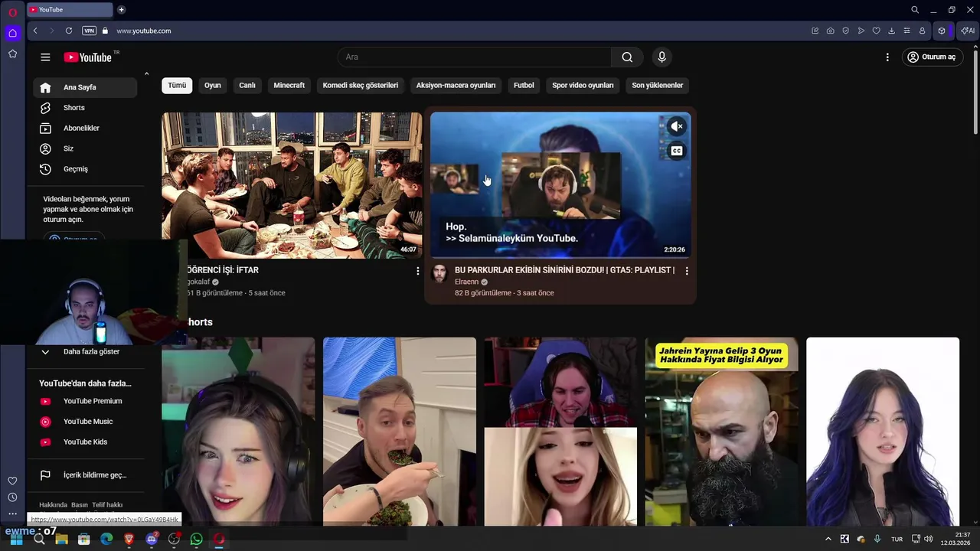Open Opera easy setup sliders icon
This screenshot has height=551, width=980.
[x=906, y=31]
